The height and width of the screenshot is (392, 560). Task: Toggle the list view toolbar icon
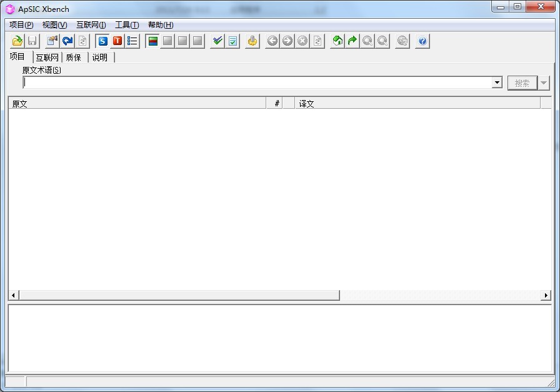(132, 41)
